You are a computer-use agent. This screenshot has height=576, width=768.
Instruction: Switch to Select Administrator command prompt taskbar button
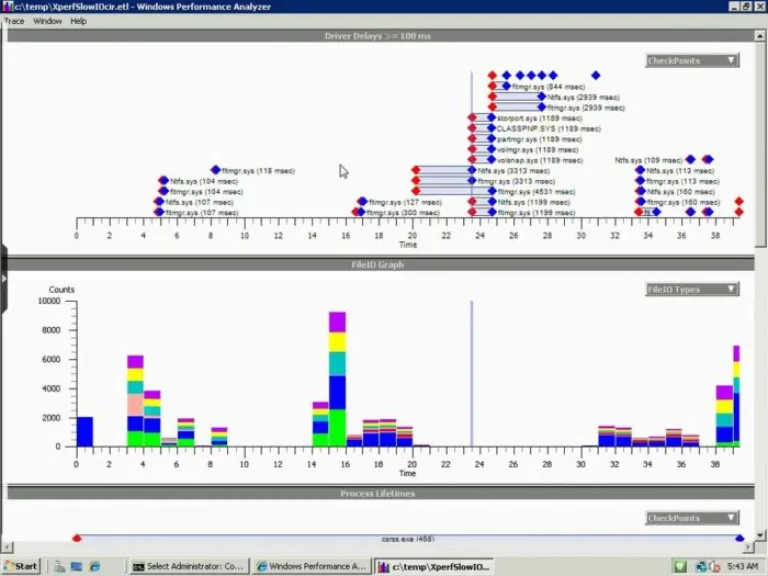(x=190, y=566)
